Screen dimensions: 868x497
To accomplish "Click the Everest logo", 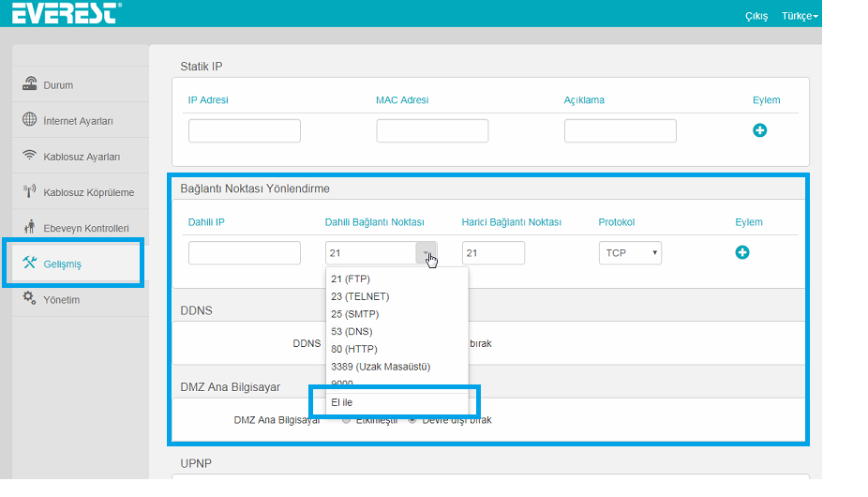I will 67,13.
